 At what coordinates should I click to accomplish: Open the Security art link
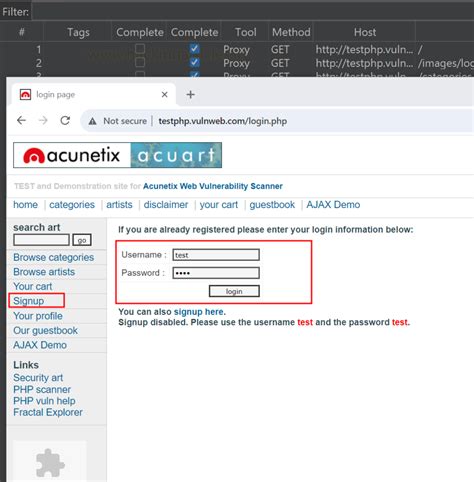click(x=38, y=378)
